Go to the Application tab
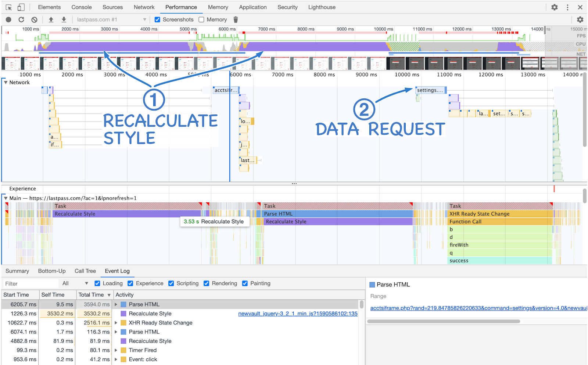The width and height of the screenshot is (588, 365). [253, 7]
